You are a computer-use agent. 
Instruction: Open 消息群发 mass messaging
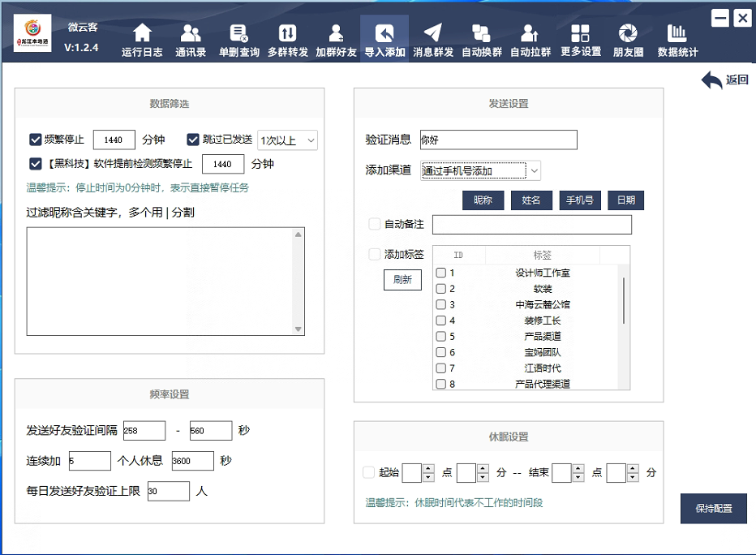[x=433, y=37]
